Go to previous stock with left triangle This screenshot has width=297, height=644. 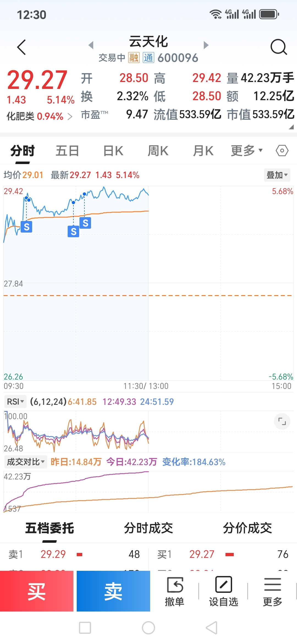tap(91, 45)
